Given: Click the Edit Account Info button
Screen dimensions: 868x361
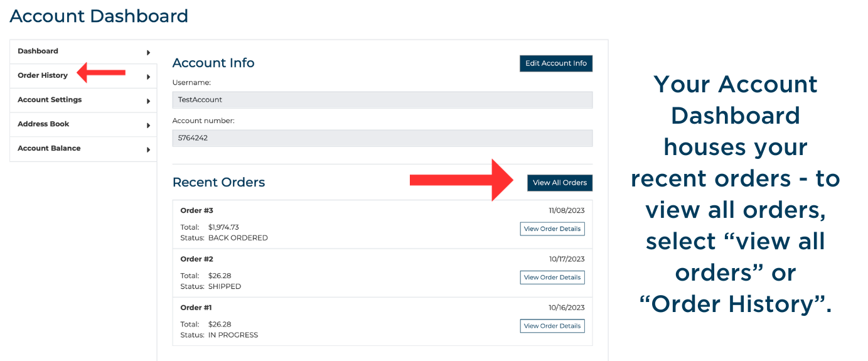Looking at the screenshot, I should [x=555, y=63].
